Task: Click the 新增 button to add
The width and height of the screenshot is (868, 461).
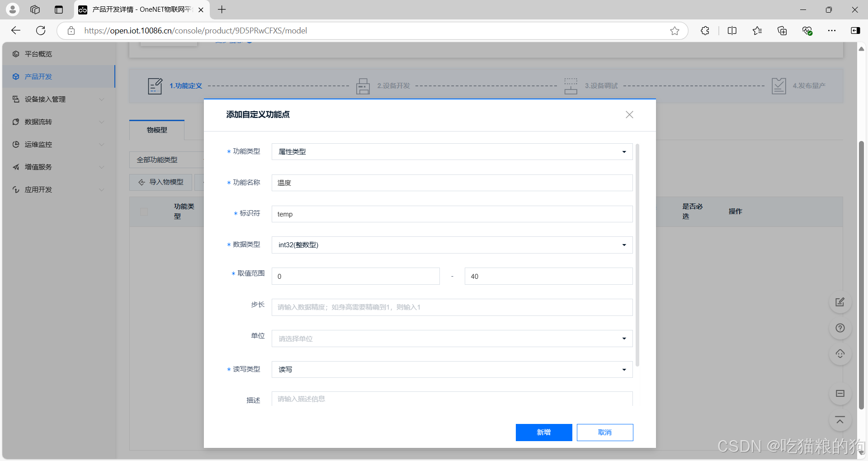Action: [x=543, y=432]
